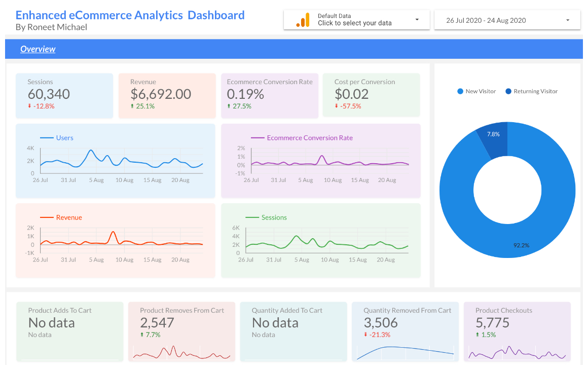The height and width of the screenshot is (370, 588).
Task: Switch to the Overview tab
Action: pos(38,49)
